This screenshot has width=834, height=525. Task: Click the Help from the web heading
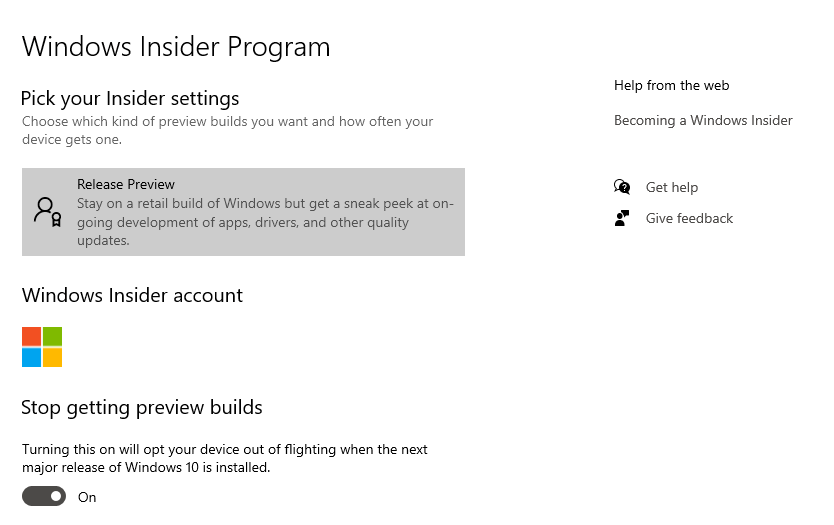(x=671, y=85)
